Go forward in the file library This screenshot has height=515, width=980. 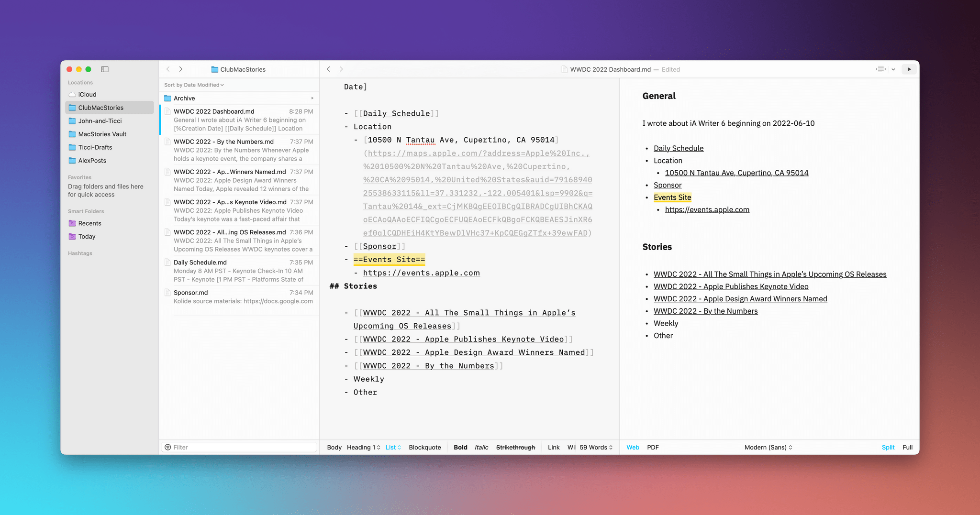[x=181, y=69]
